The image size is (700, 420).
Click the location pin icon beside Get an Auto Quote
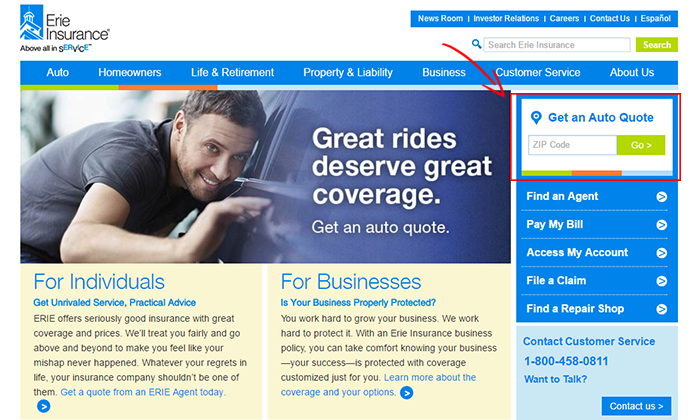tap(536, 118)
